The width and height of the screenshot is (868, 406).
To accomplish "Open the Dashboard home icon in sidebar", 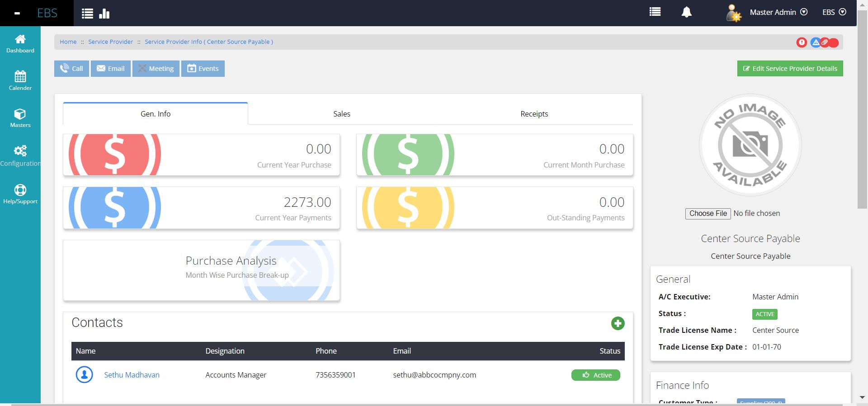I will [x=20, y=39].
